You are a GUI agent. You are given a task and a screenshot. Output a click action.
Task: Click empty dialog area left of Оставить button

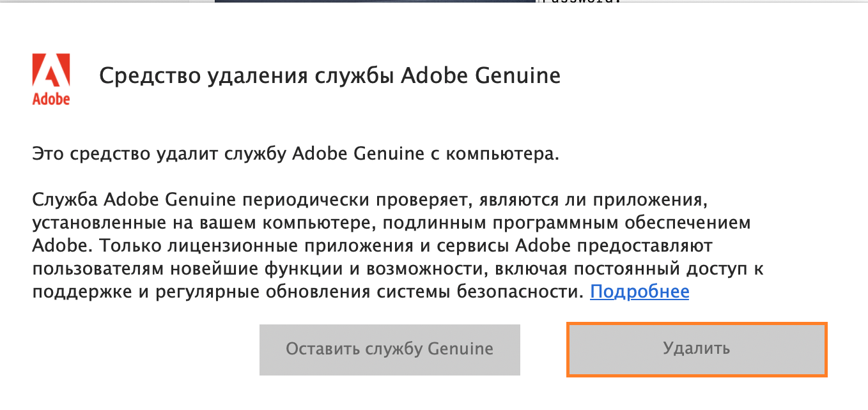pyautogui.click(x=141, y=349)
